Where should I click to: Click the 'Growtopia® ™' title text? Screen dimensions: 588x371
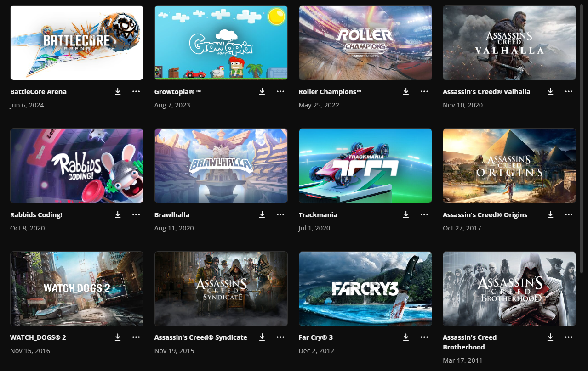click(x=178, y=92)
